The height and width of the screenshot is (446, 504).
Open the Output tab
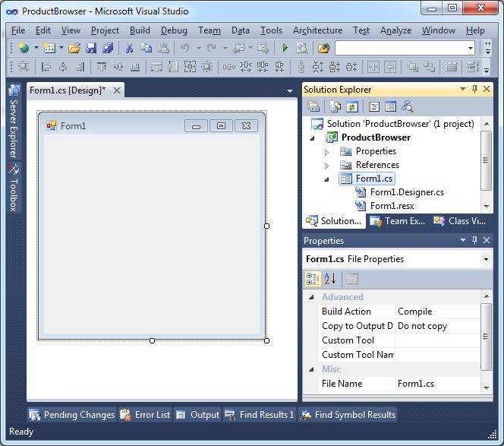(197, 415)
